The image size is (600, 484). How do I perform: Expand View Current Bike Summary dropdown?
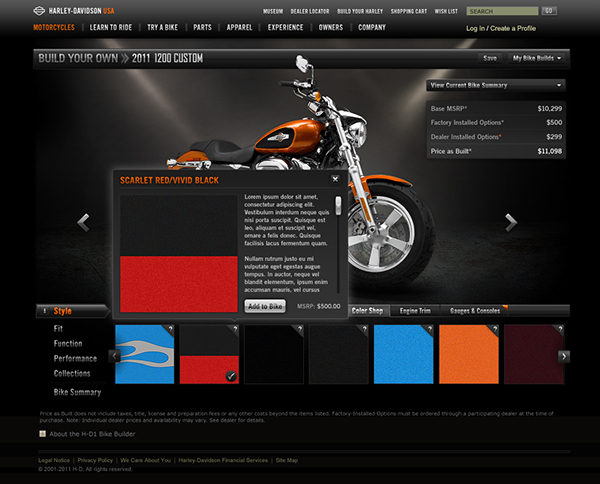(496, 85)
